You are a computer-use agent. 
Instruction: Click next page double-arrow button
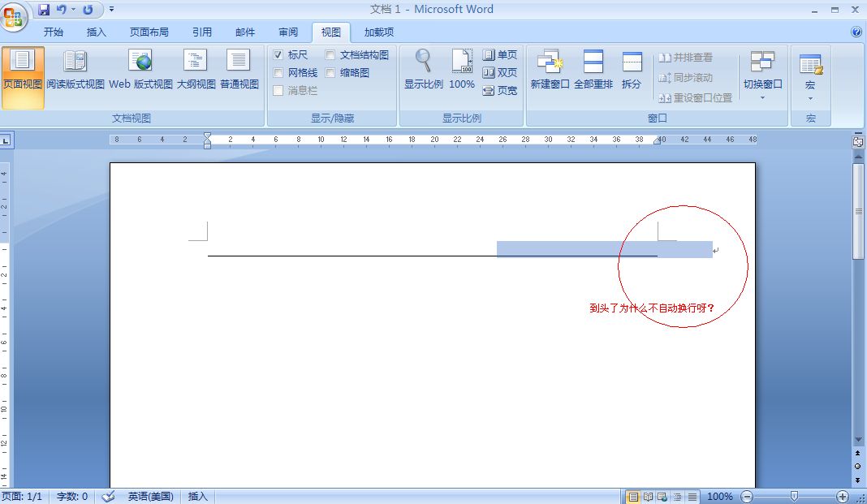pyautogui.click(x=858, y=480)
